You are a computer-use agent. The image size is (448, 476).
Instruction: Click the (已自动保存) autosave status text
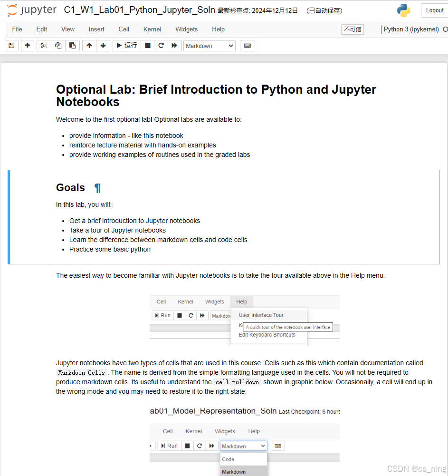point(324,10)
